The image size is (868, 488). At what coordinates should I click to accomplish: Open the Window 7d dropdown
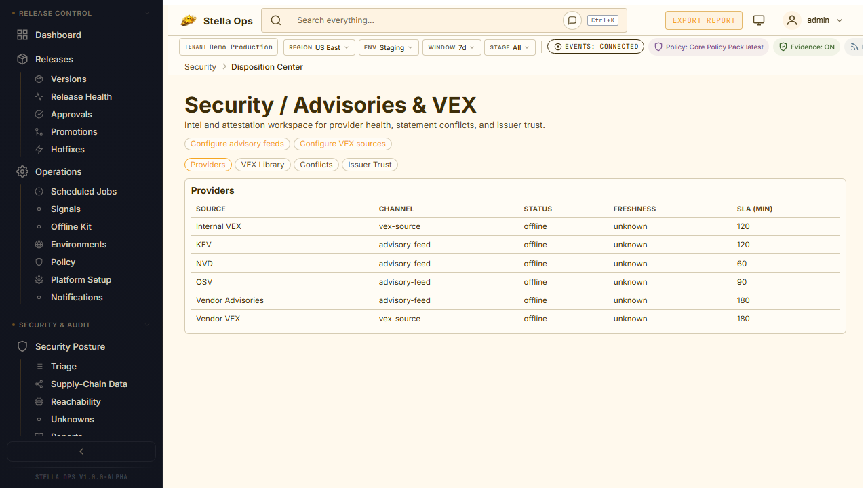(452, 47)
